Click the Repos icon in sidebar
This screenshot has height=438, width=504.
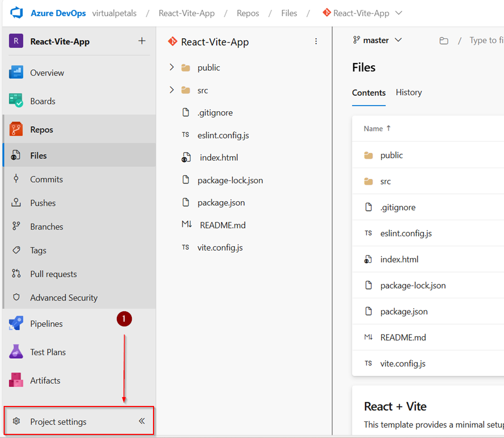16,129
